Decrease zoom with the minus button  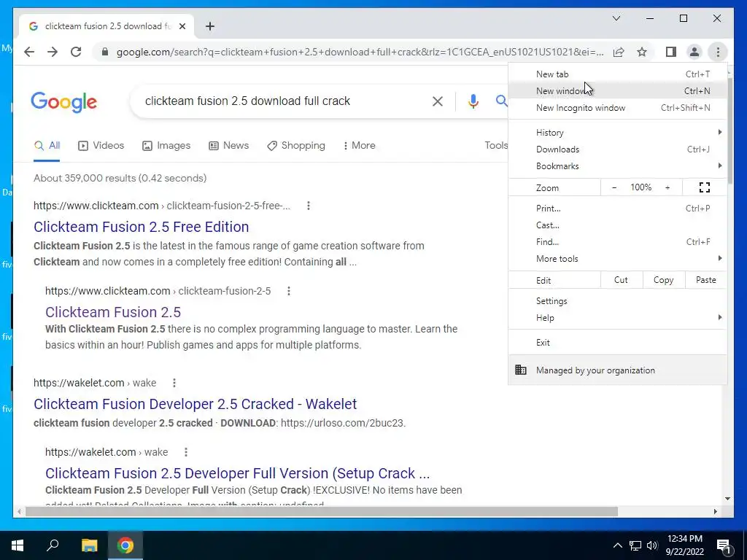coord(614,187)
